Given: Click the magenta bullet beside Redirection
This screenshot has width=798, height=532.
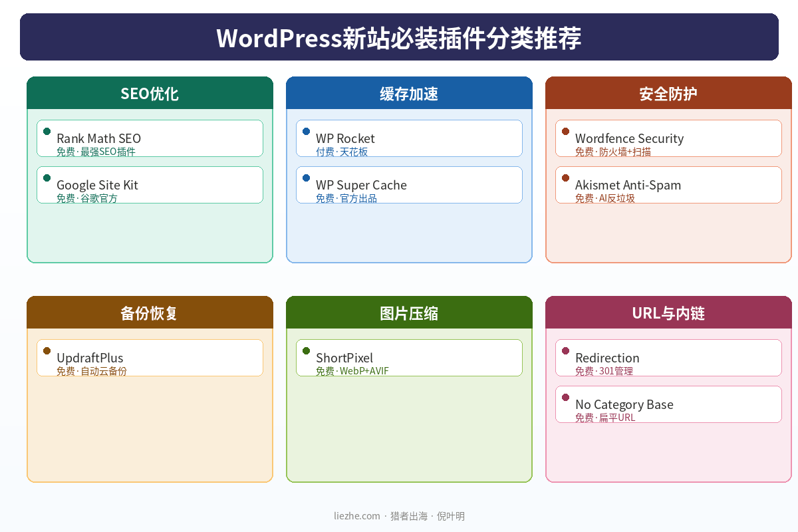Looking at the screenshot, I should click(565, 350).
